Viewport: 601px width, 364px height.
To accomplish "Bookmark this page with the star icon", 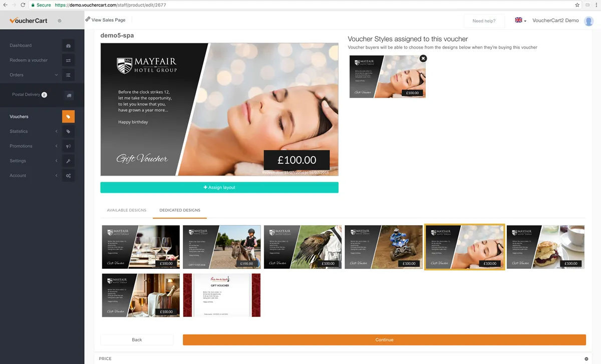I will 577,5.
